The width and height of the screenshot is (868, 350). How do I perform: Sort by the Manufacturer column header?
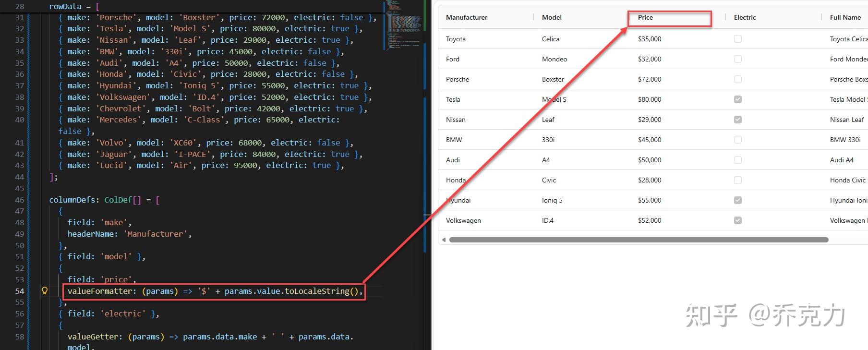467,17
